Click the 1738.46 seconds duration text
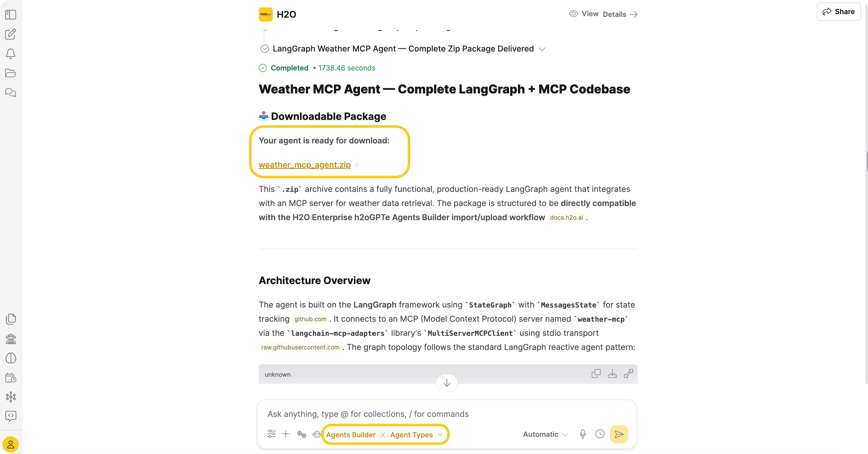868x454 pixels. (347, 68)
